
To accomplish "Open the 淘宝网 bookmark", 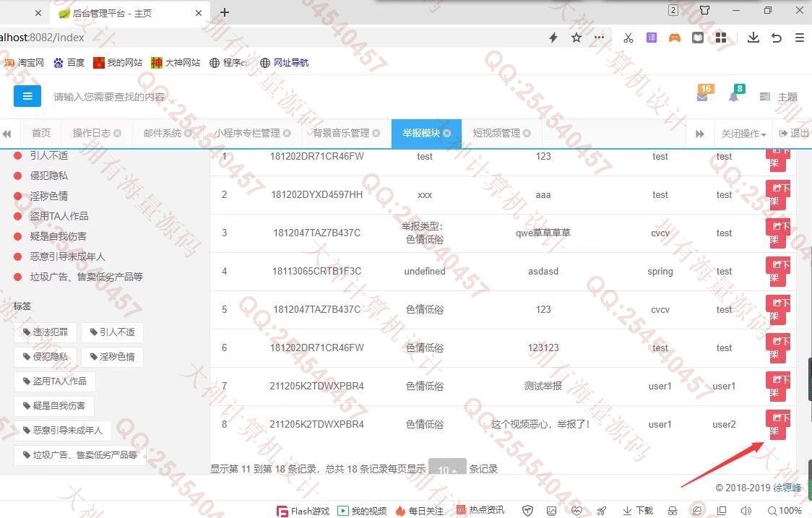I will click(x=25, y=63).
